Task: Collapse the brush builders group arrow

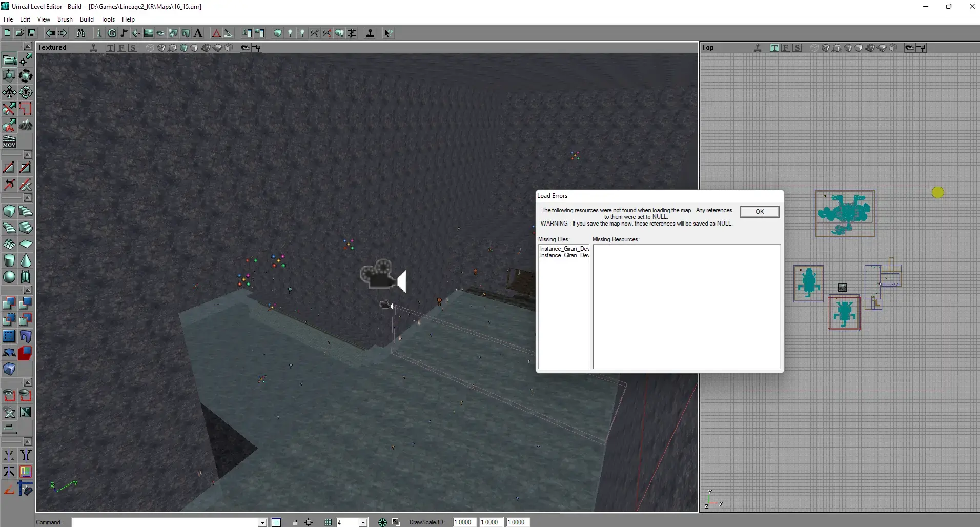Action: (28, 198)
